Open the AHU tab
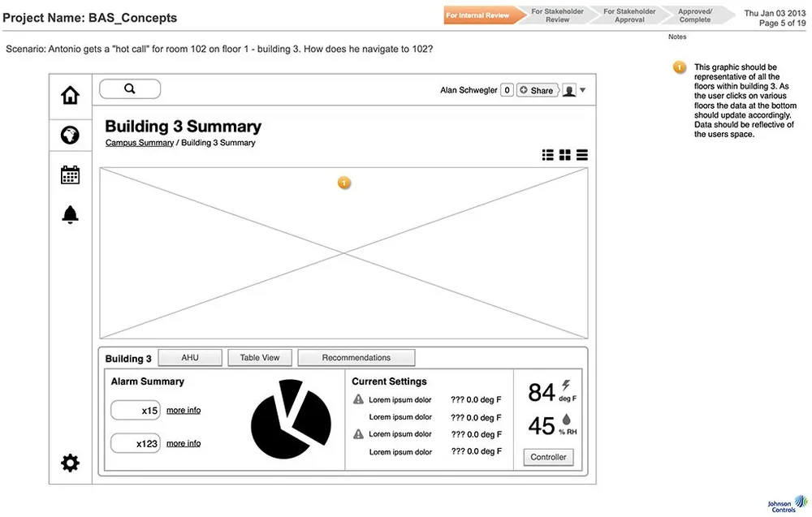The image size is (812, 517). point(190,358)
